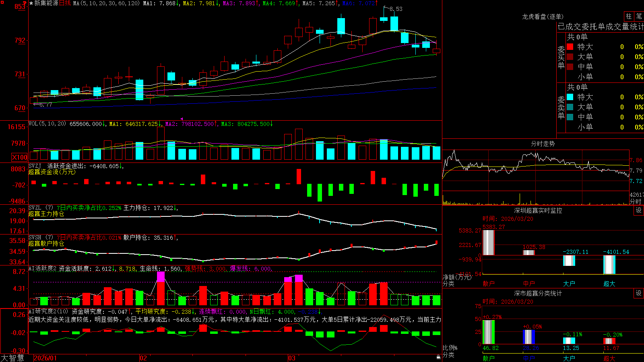
Task: Click the 中户 28.26 bar in 分类统计
Action: click(528, 337)
